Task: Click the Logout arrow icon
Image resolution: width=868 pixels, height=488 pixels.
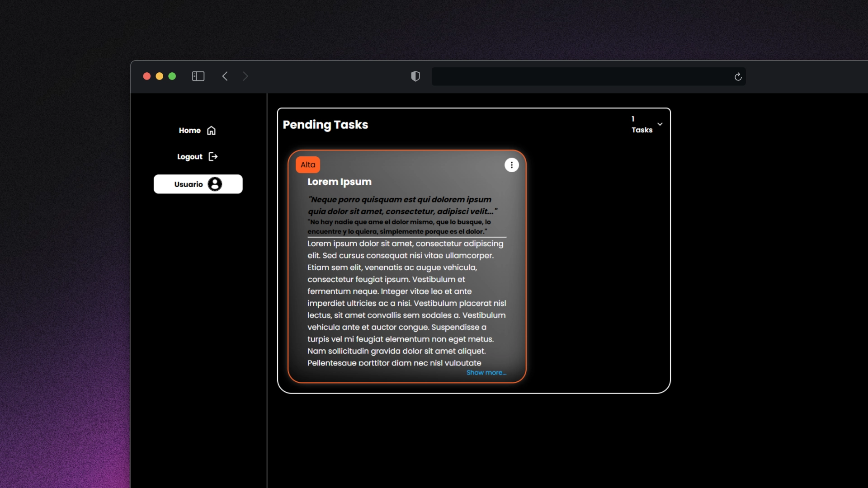Action: [x=213, y=157]
